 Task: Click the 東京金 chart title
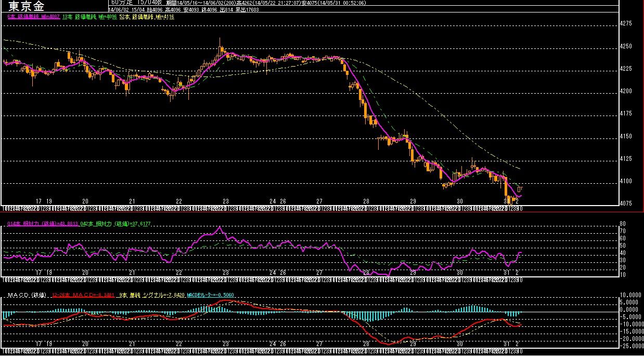pos(27,6)
